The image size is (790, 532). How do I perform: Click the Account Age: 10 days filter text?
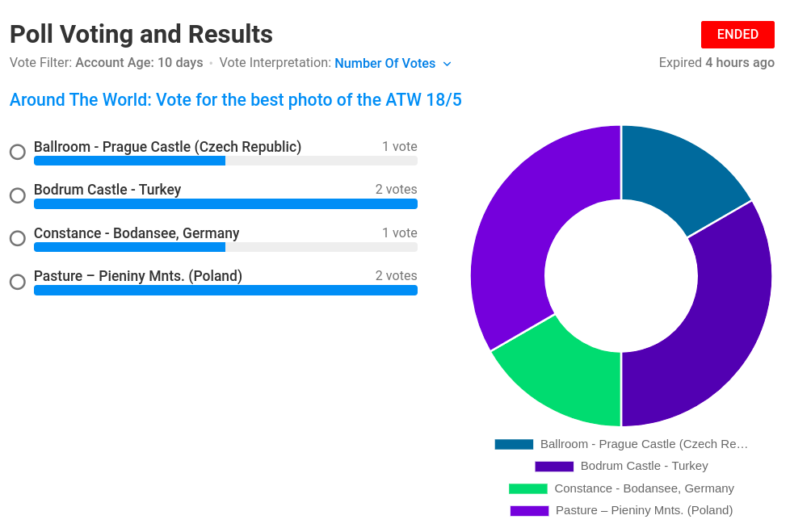139,63
